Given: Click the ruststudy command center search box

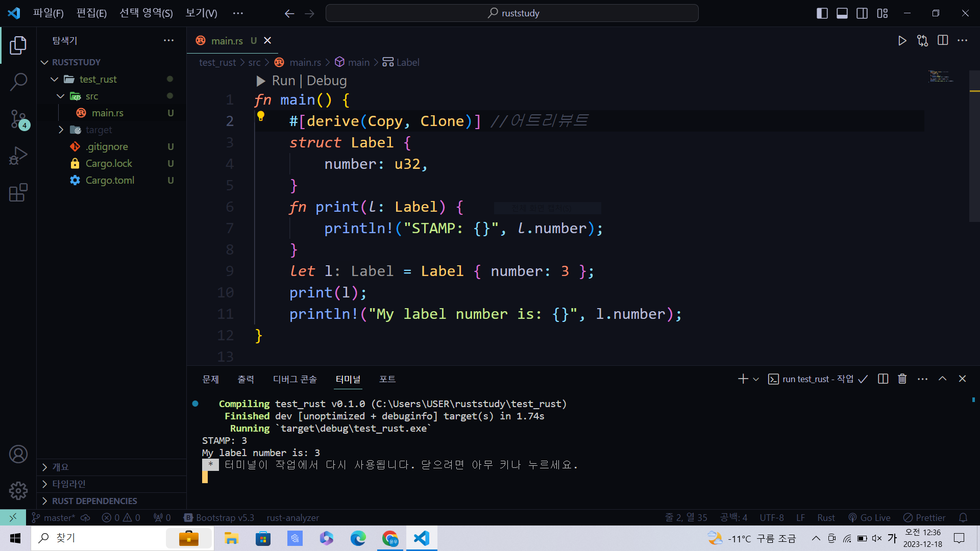Looking at the screenshot, I should [512, 13].
